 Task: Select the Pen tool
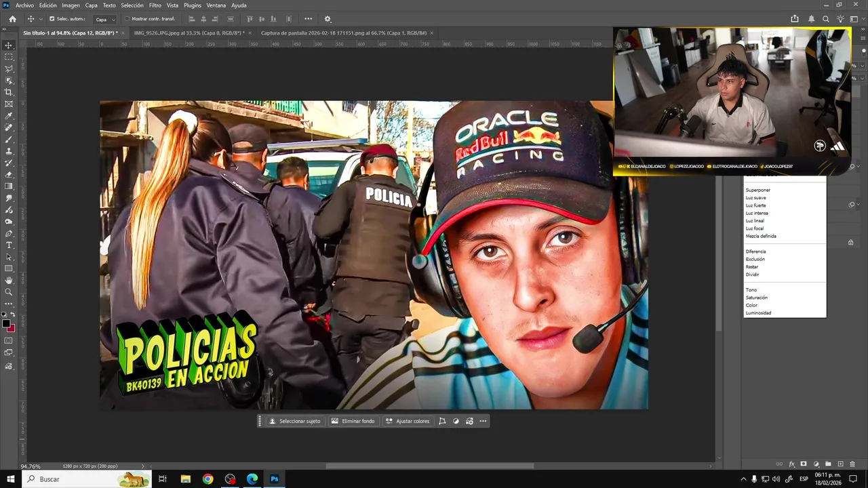click(x=9, y=233)
